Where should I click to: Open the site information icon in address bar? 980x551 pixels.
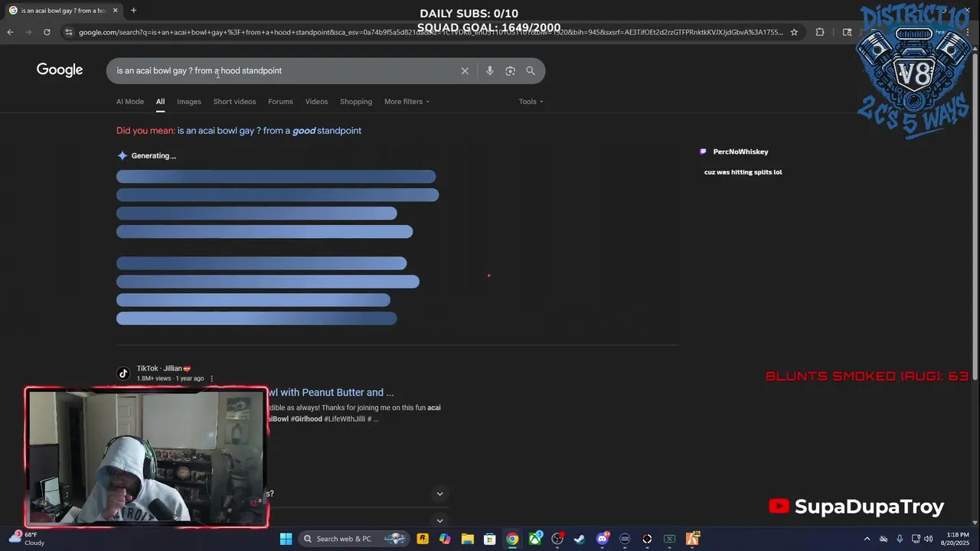coord(69,32)
